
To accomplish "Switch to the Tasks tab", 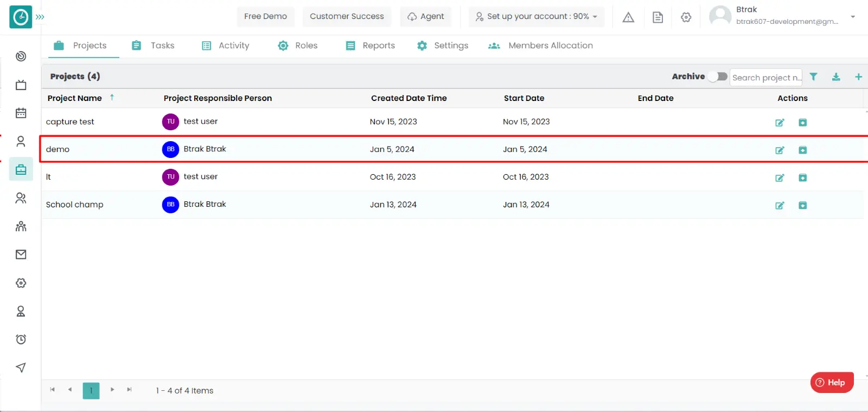I will [153, 46].
